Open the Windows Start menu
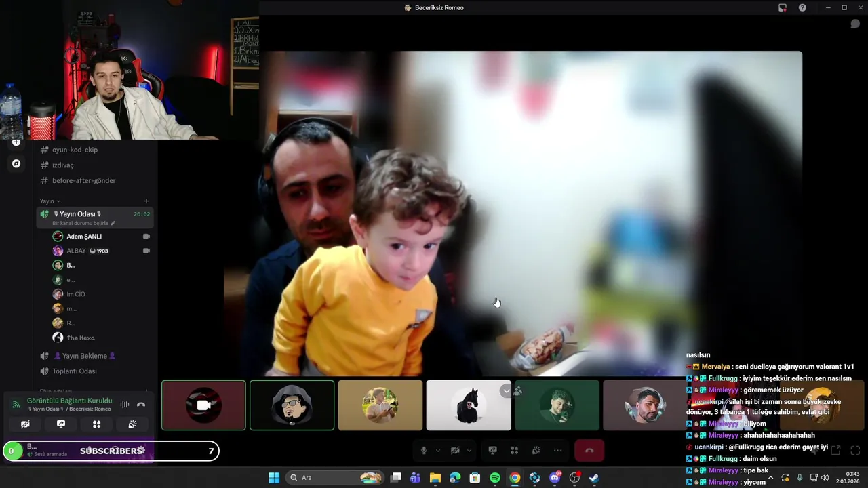This screenshot has width=868, height=488. [274, 478]
